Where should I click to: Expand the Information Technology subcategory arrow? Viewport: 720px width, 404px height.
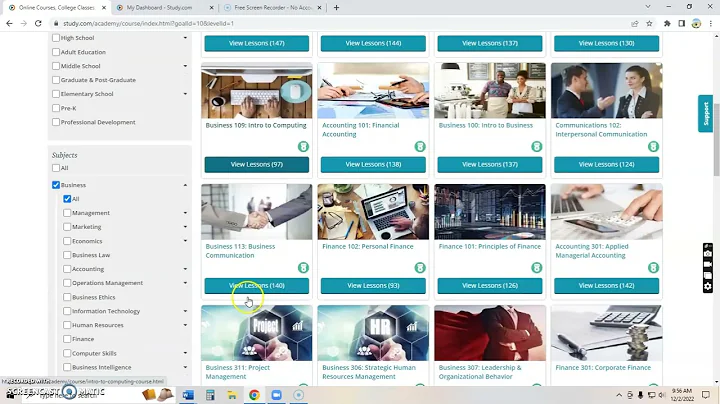tap(185, 311)
